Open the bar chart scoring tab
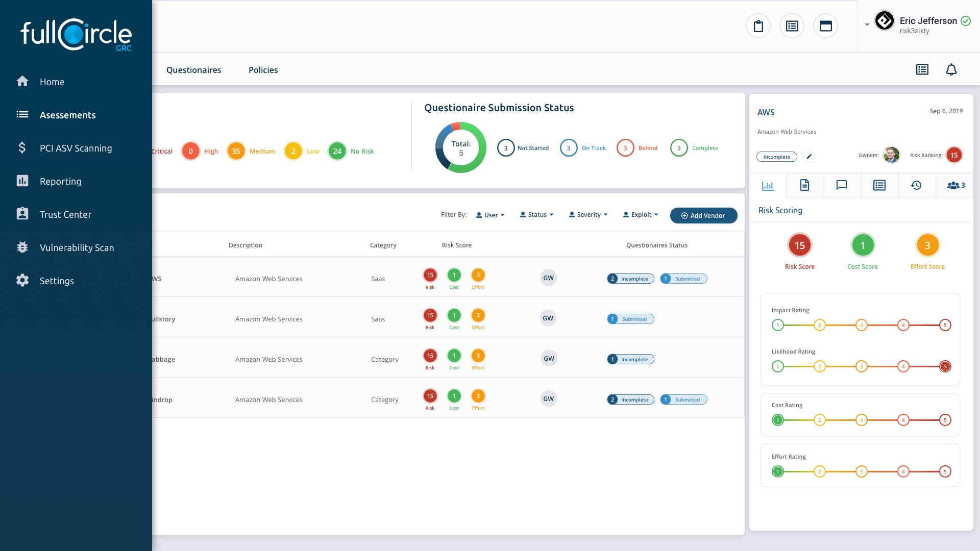 coord(768,185)
